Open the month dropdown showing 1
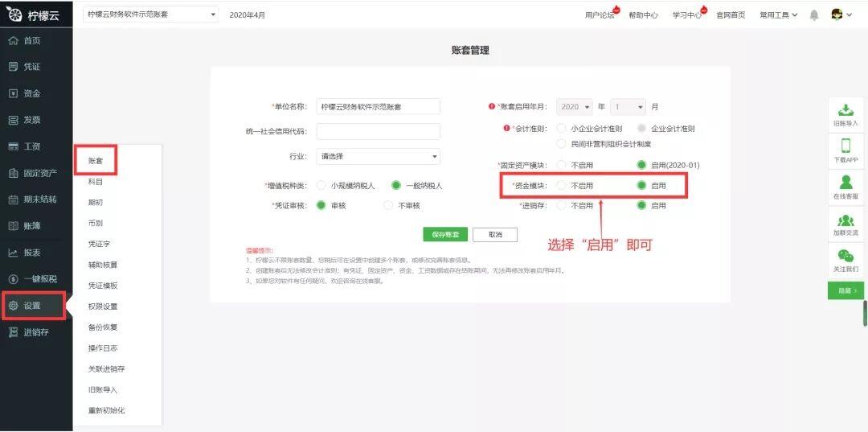This screenshot has height=432, width=868. [628, 106]
